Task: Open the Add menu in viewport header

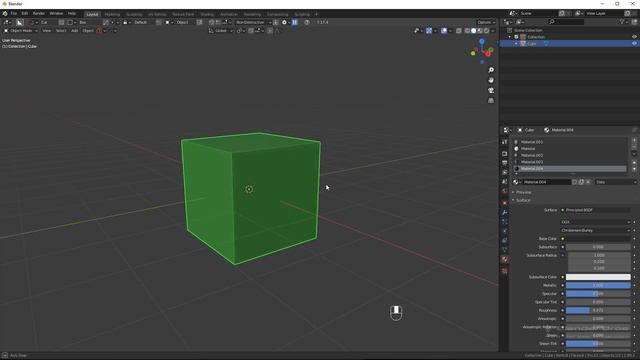Action: pyautogui.click(x=74, y=31)
